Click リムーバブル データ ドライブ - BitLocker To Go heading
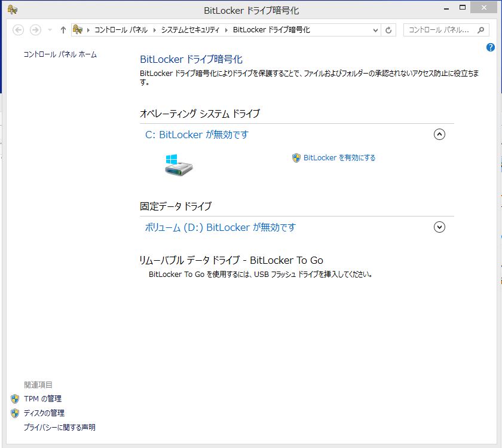This screenshot has height=448, width=502. pos(231,260)
